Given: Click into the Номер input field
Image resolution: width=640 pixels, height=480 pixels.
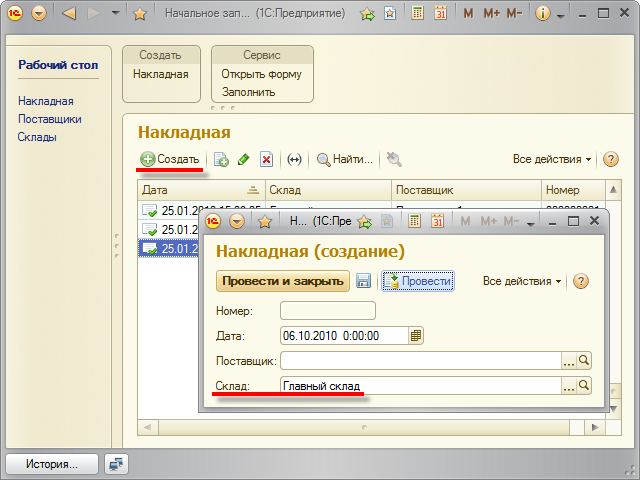Looking at the screenshot, I should 328,311.
